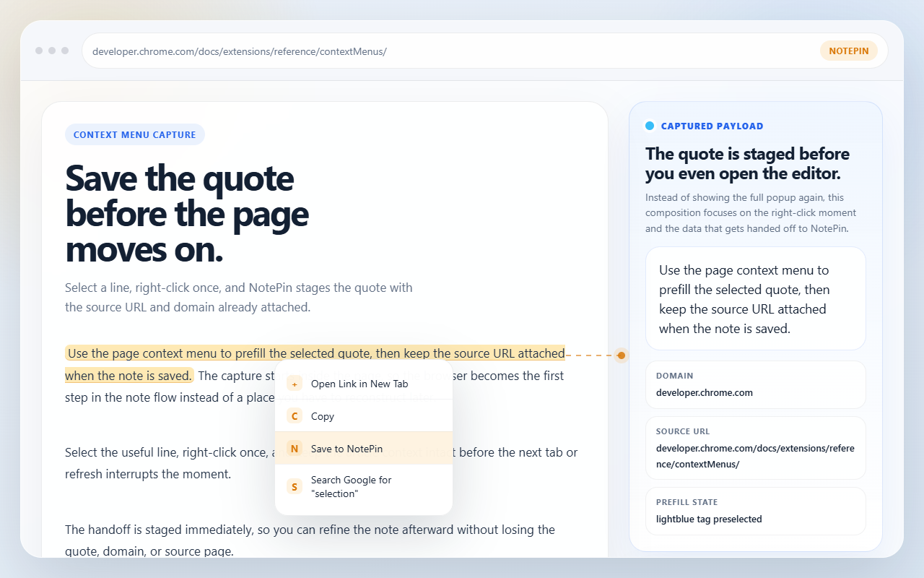The image size is (924, 578).
Task: Click the CAPTURED PAYLOAD label
Action: (712, 126)
